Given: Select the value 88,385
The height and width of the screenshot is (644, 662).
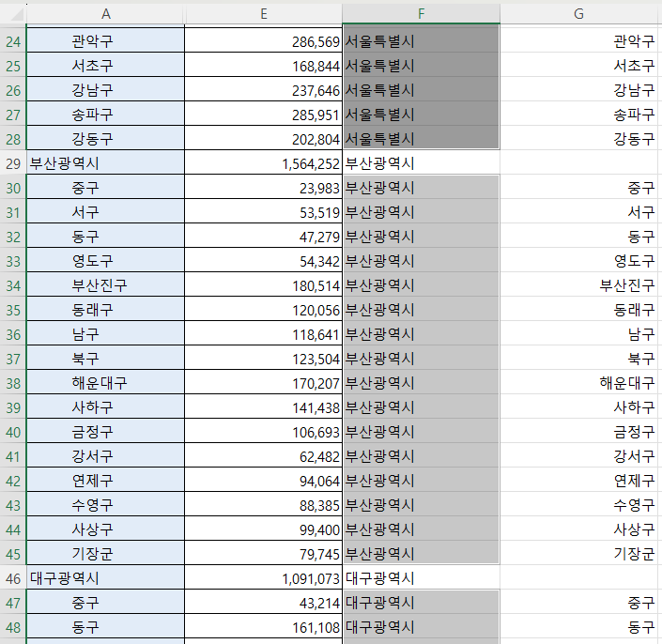Looking at the screenshot, I should click(319, 506).
